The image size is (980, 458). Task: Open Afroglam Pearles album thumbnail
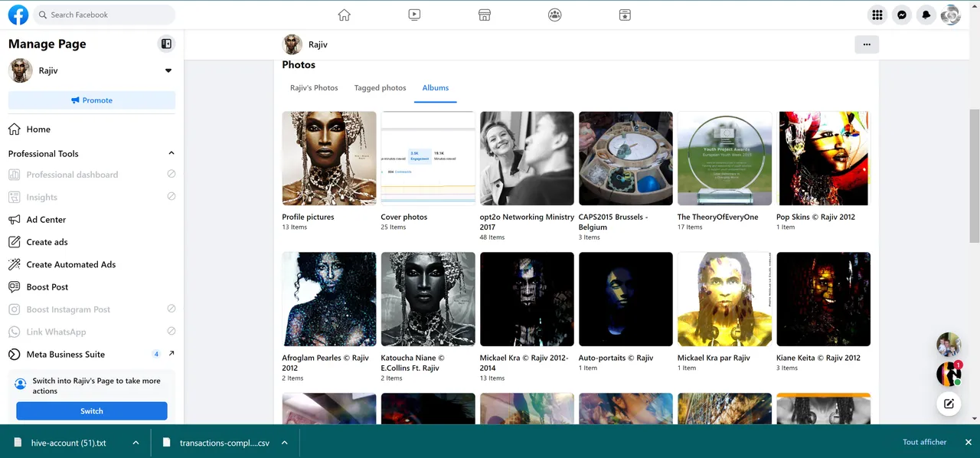(x=329, y=299)
